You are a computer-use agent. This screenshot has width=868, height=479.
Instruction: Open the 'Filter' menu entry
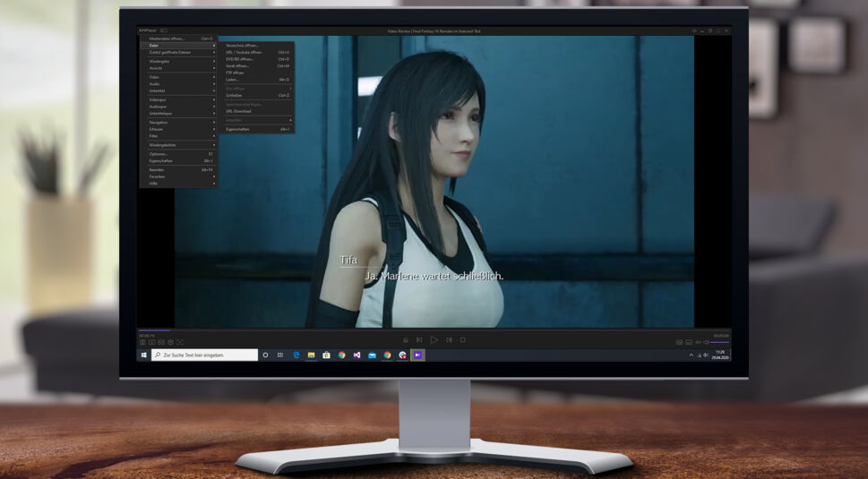[179, 135]
